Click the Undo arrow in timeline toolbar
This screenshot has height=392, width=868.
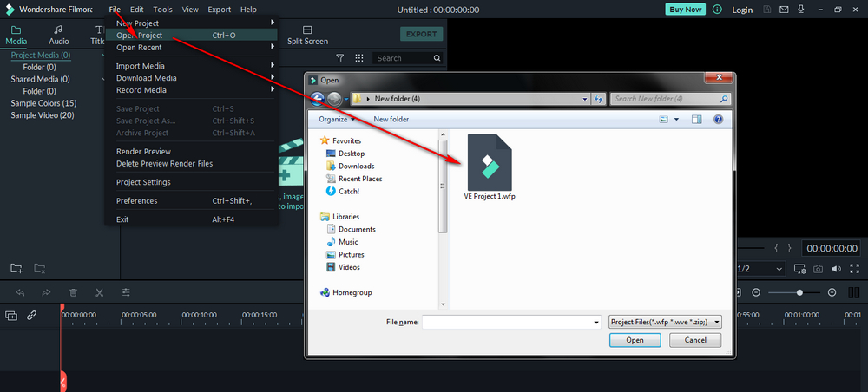21,292
